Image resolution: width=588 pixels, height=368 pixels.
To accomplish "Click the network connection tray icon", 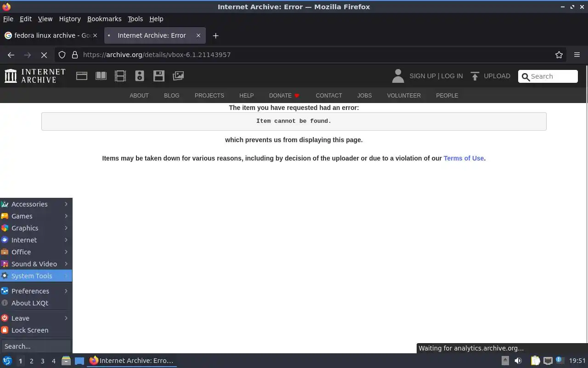I will tap(548, 361).
